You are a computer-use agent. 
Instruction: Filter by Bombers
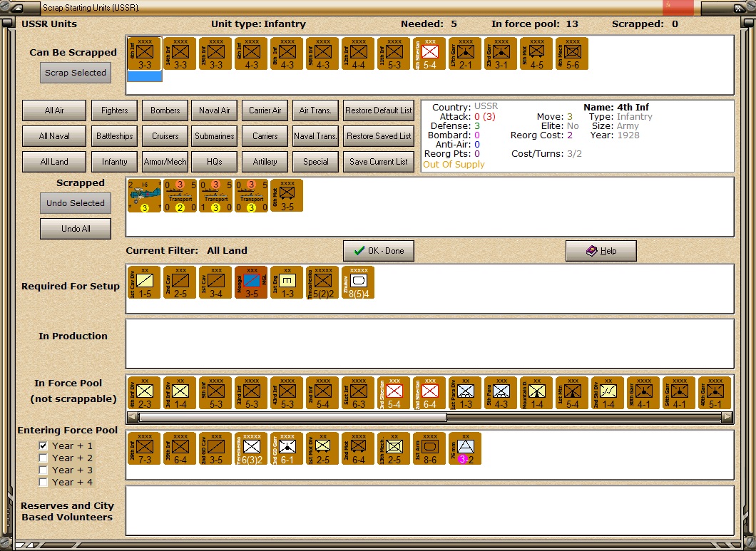coord(165,110)
